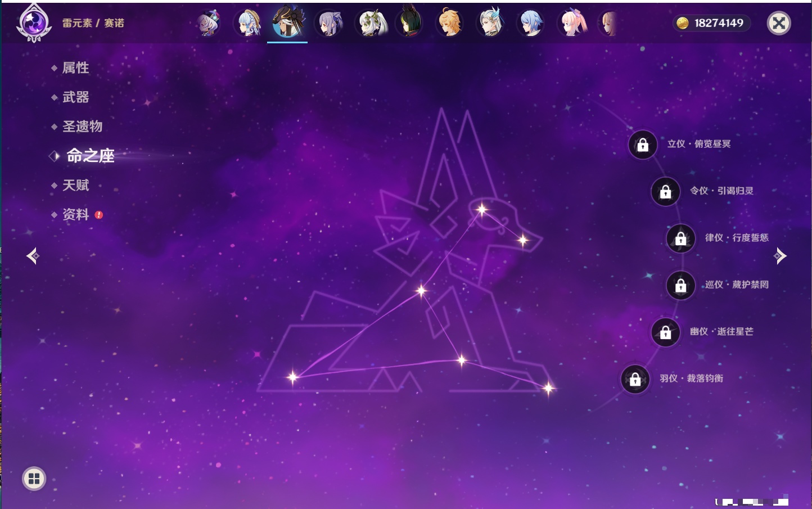812x509 pixels.
Task: Close the character screen with X button
Action: click(x=779, y=23)
